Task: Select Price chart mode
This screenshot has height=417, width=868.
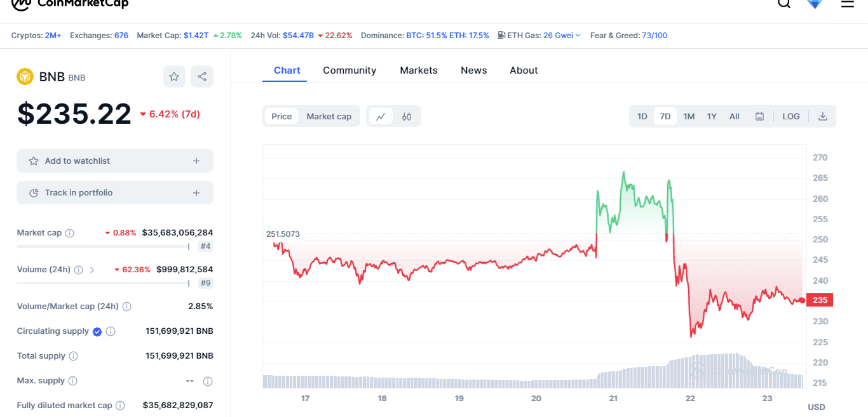Action: (281, 116)
